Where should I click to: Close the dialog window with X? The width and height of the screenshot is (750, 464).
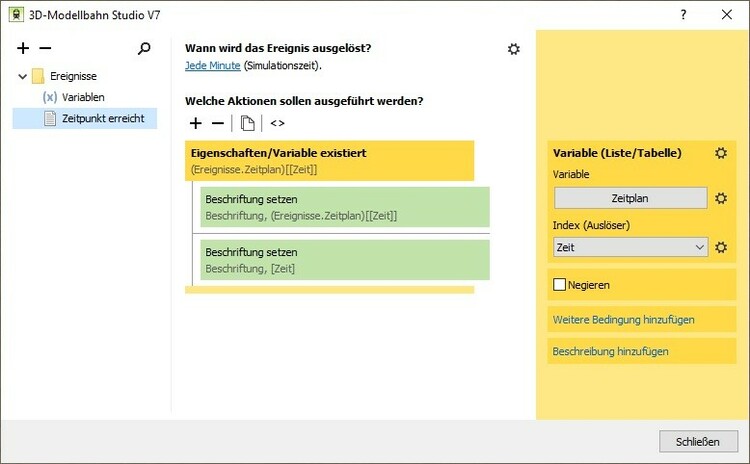click(x=727, y=14)
